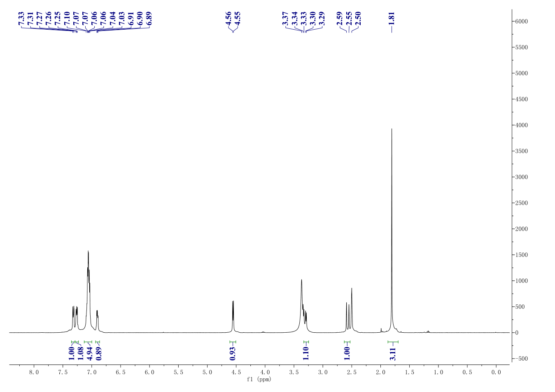Viewport: 555px width, 392px height.
Task: Select the 1.10 integral value
Action: (305, 354)
